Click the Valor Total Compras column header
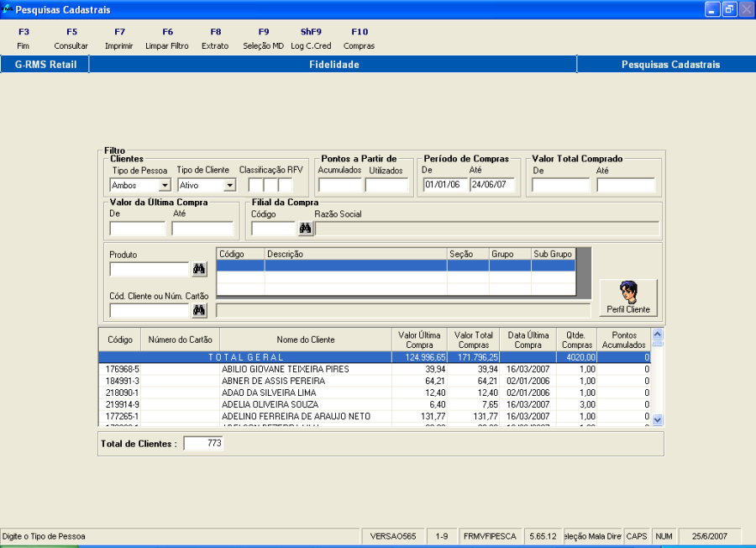This screenshot has height=548, width=756. [x=473, y=340]
